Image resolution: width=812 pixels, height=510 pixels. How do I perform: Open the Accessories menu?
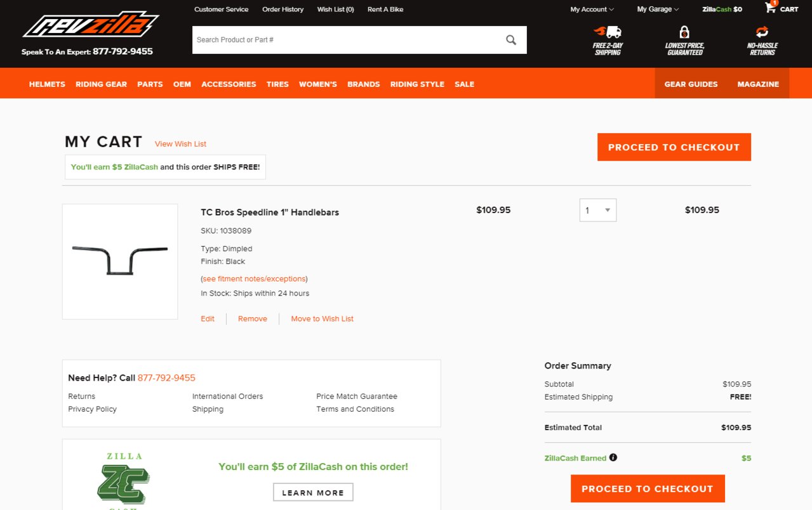[x=229, y=84]
